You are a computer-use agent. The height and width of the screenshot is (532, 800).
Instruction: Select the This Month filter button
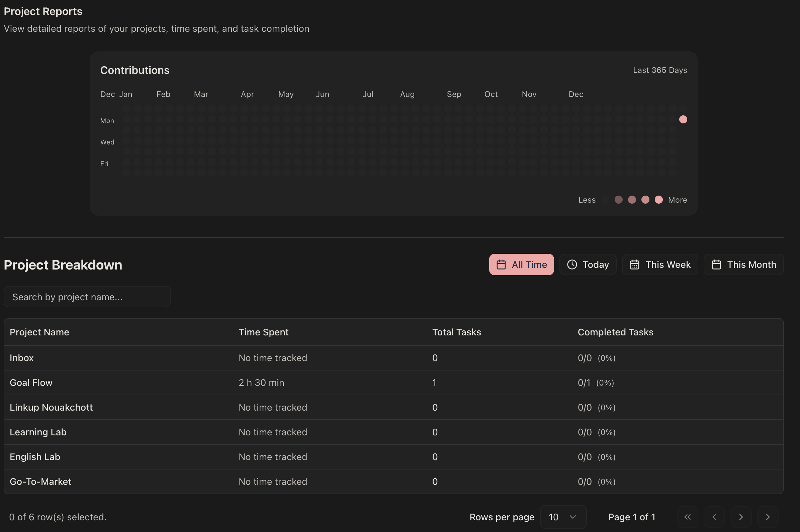743,264
